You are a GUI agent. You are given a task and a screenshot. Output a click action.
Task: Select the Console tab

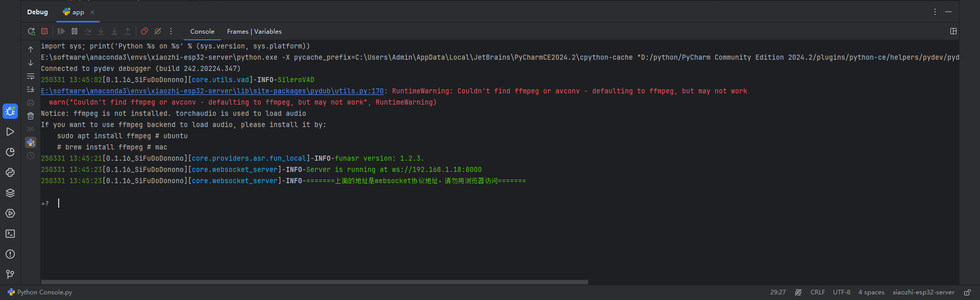[202, 32]
